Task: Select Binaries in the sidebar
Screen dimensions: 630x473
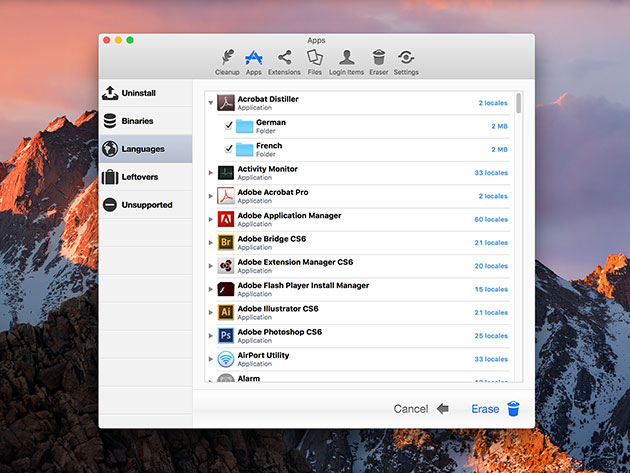Action: 145,121
